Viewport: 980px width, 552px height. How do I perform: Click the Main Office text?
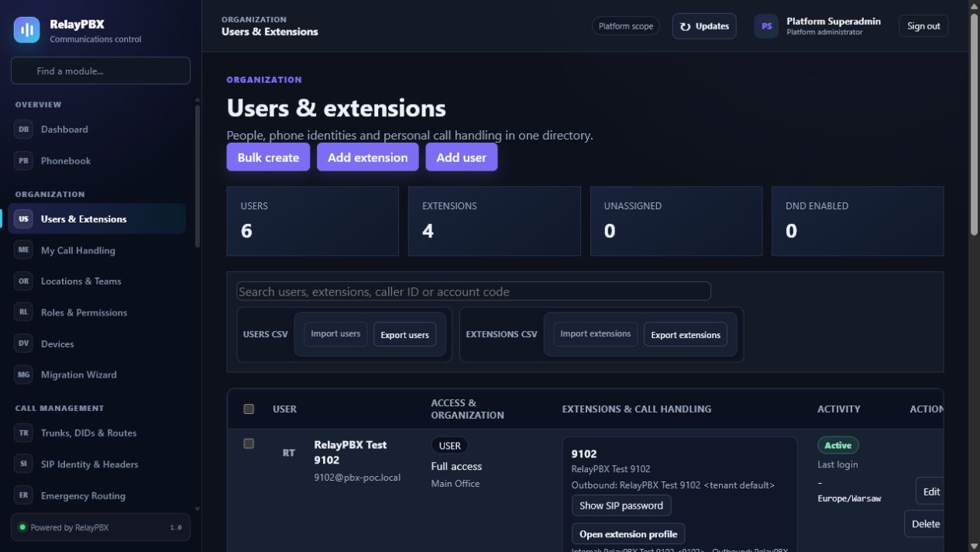pyautogui.click(x=456, y=484)
